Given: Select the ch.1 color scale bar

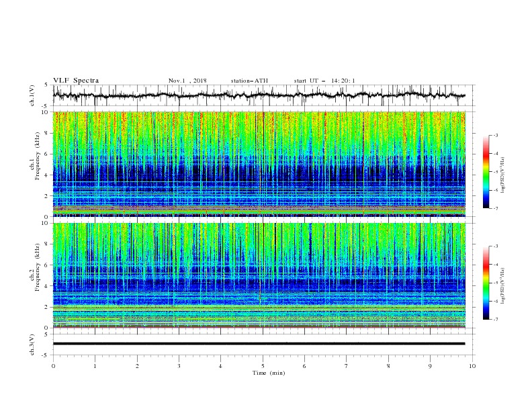Looking at the screenshot, I should pos(486,172).
